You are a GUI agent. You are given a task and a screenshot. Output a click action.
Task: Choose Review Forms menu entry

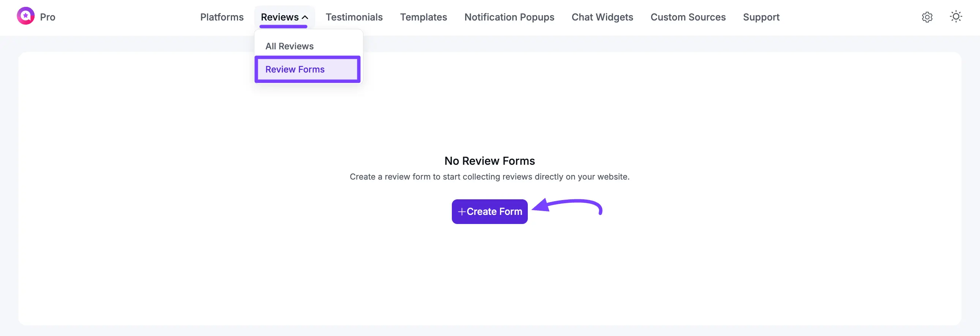point(308,69)
